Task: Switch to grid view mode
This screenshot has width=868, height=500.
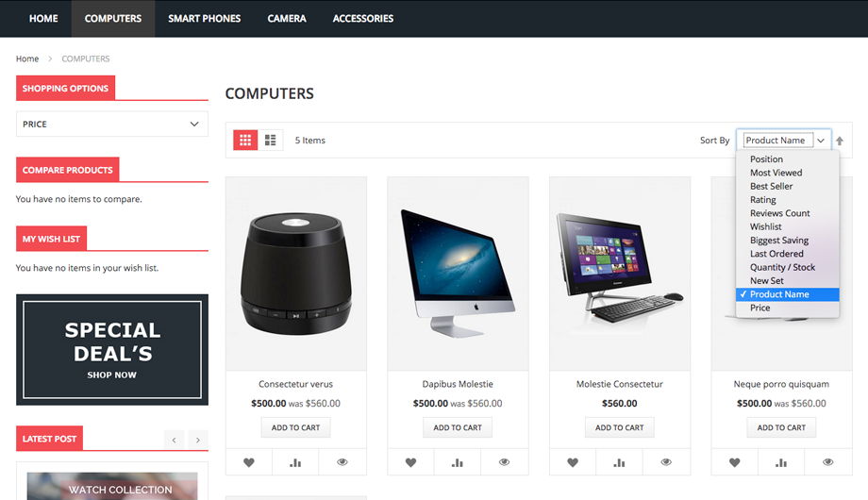Action: [x=245, y=140]
